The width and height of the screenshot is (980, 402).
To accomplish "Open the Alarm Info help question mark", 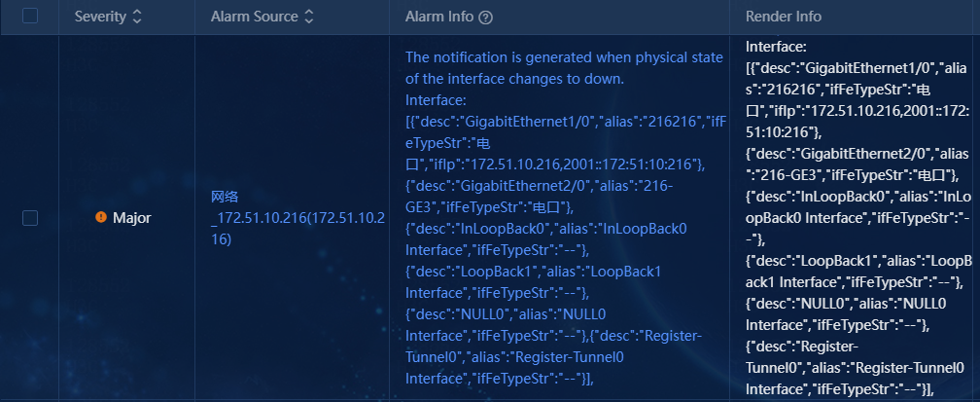I will point(486,18).
